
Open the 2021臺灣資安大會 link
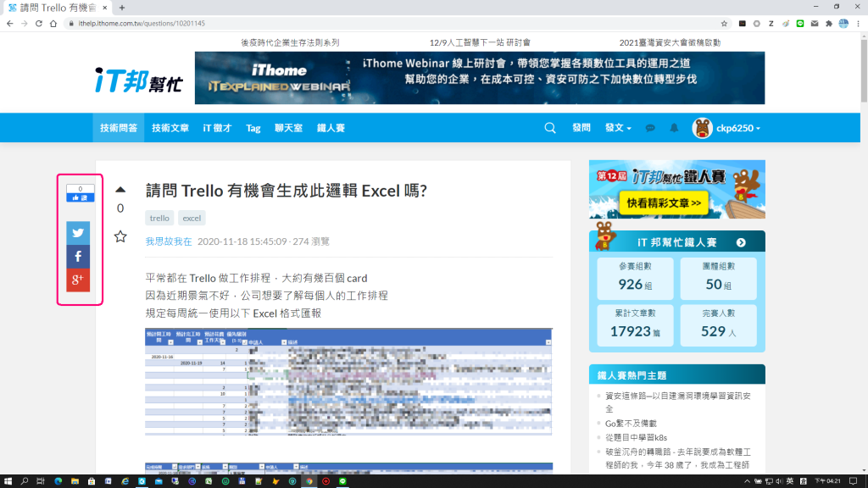coord(670,42)
